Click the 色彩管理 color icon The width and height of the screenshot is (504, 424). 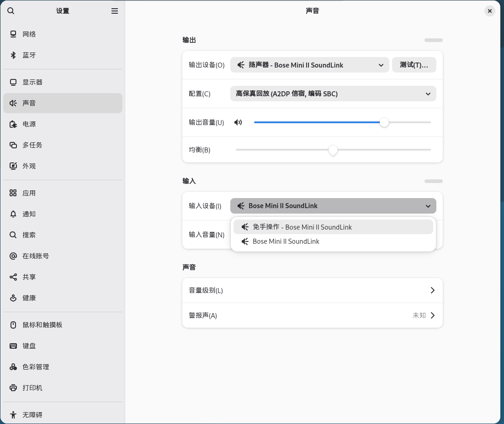[13, 367]
